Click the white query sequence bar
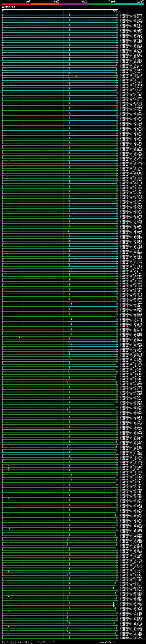Screen dimensions: 146x644 (60, 9)
